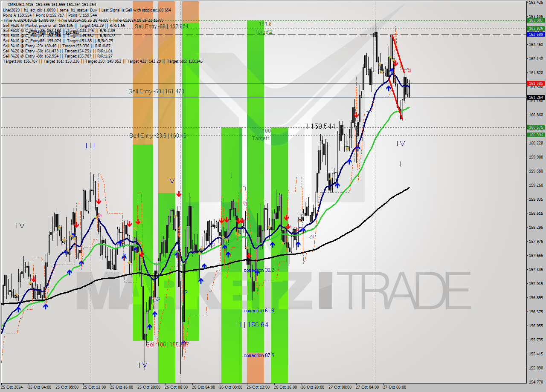The width and height of the screenshot is (546, 392).
Task: Click the green 160.575 price tag
Action: pyautogui.click(x=536, y=127)
